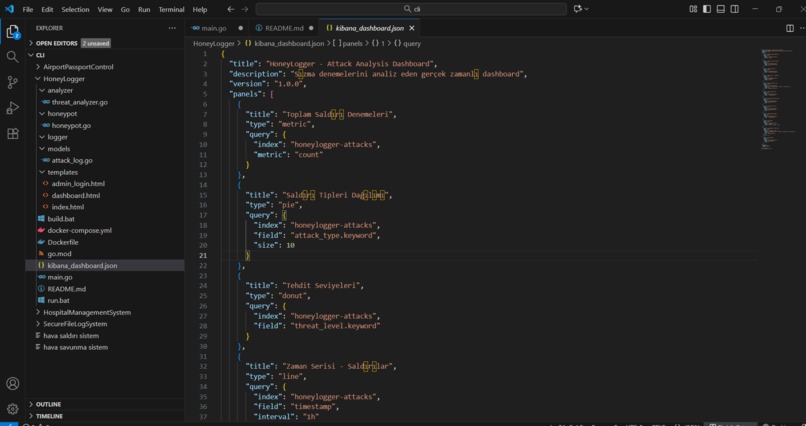Open the Selection menu
Image resolution: width=806 pixels, height=426 pixels.
pos(75,9)
